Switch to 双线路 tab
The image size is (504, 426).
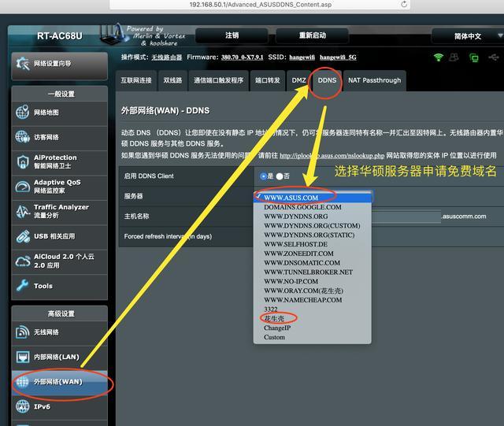point(172,80)
